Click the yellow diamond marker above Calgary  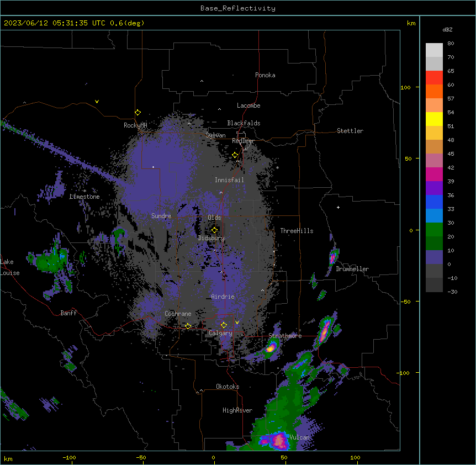[224, 325]
